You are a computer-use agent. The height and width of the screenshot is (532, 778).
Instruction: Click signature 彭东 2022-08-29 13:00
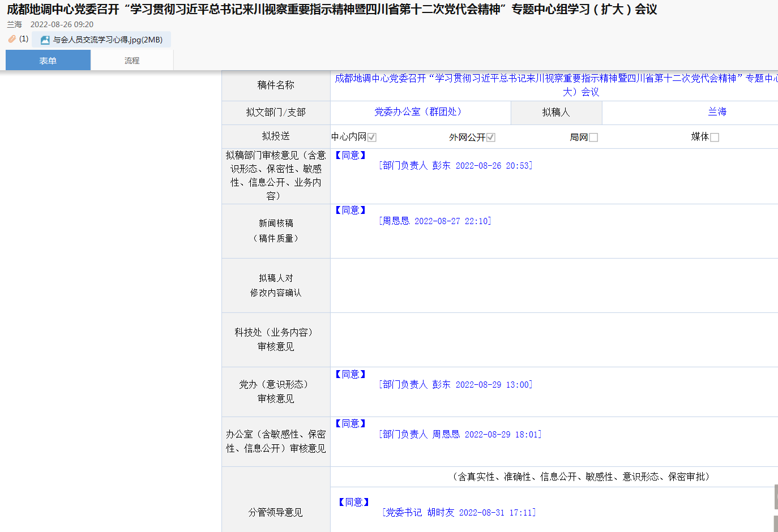[456, 385]
